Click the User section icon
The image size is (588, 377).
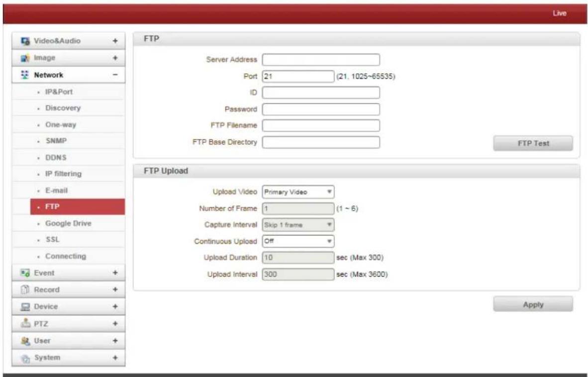pos(25,341)
